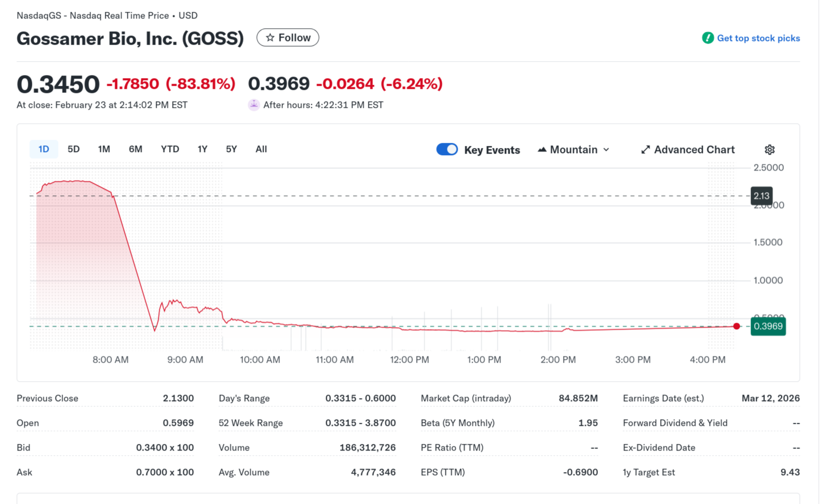Image resolution: width=825 pixels, height=504 pixels.
Task: Select the All time range
Action: 261,149
